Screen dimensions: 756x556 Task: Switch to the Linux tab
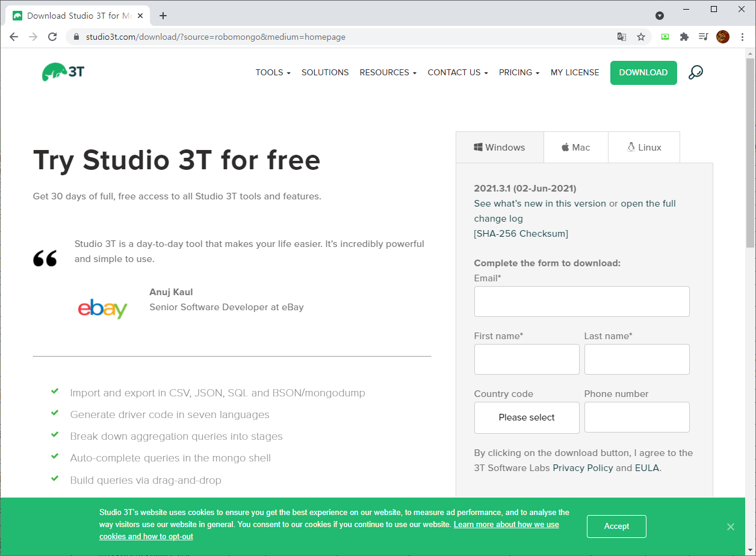coord(644,148)
